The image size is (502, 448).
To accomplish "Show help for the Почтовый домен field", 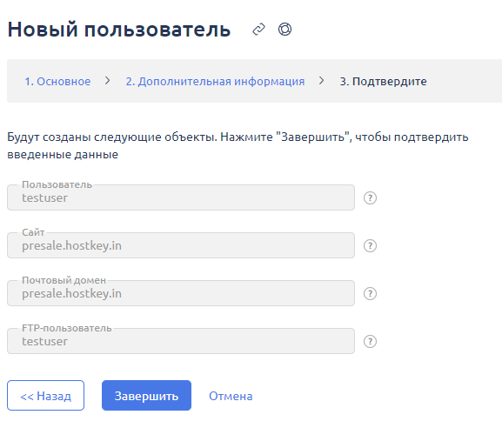I will (x=370, y=293).
